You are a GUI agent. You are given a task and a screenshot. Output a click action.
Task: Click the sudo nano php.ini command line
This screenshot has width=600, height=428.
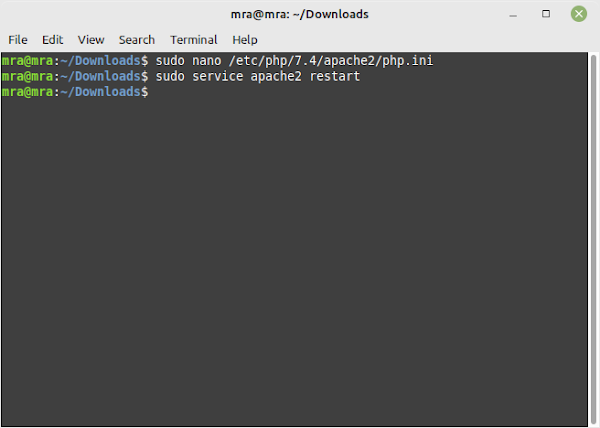[x=217, y=61]
